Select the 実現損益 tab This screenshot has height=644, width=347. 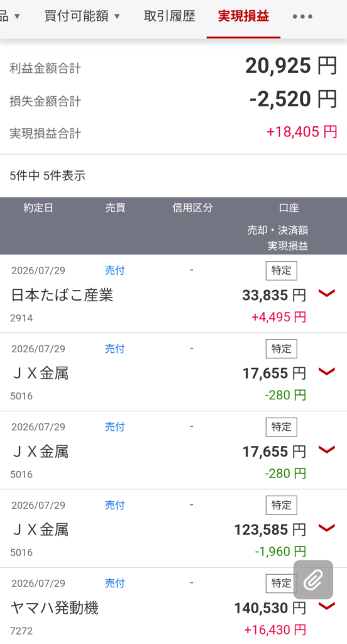coord(243,16)
